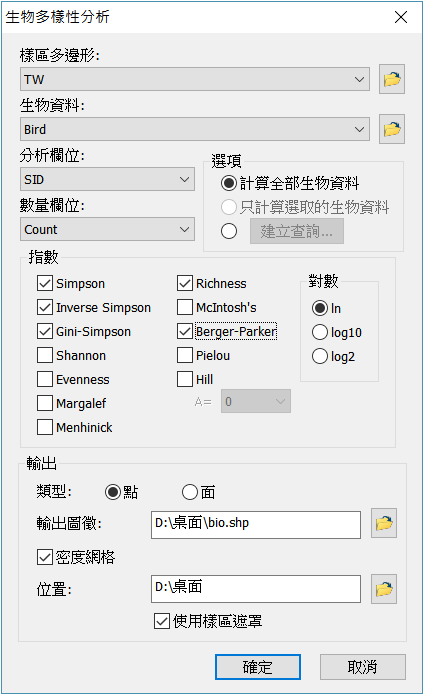The image size is (424, 695).
Task: Uncheck the Simpson index checkbox
Action: point(45,283)
